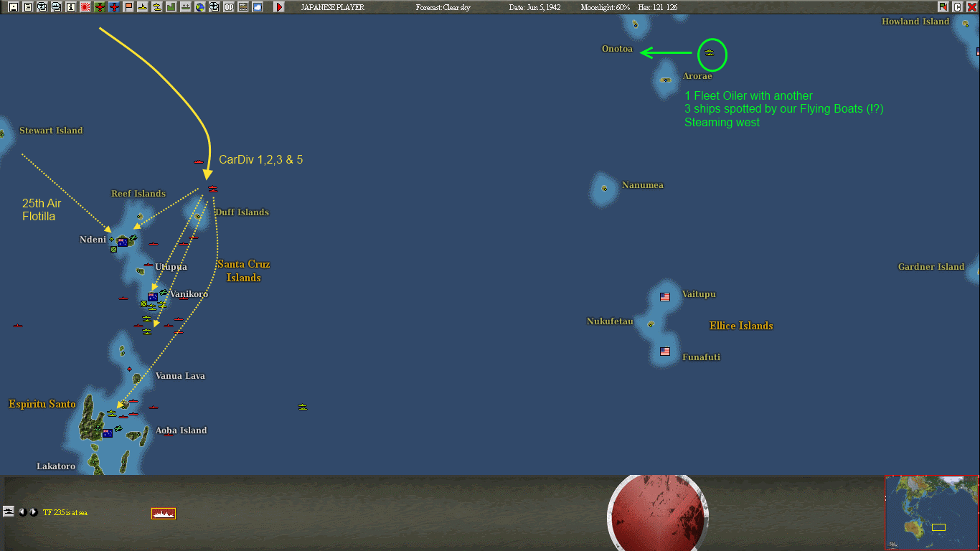Viewport: 980px width, 551px height.
Task: Open the world globe toolbar icon
Action: pyautogui.click(x=199, y=6)
